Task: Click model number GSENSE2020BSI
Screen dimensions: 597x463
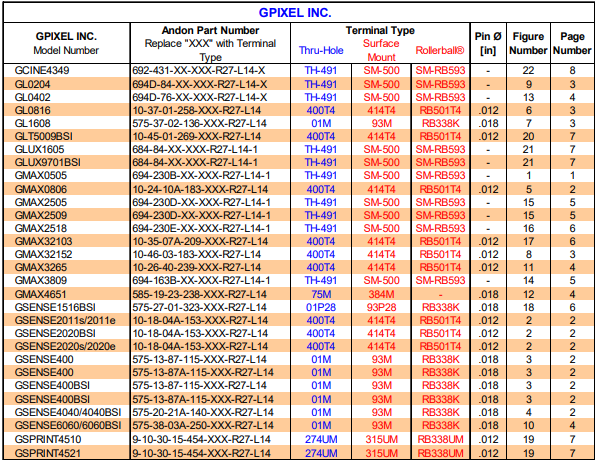Action: point(55,334)
